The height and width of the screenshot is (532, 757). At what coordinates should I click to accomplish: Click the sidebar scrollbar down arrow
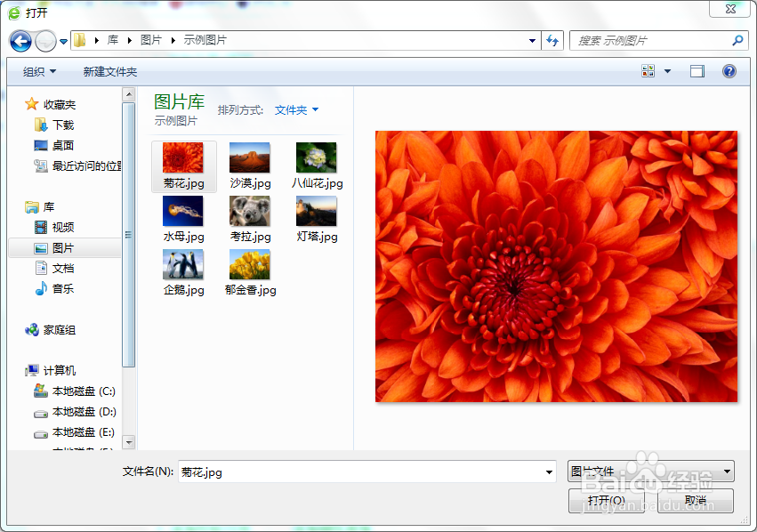point(129,442)
